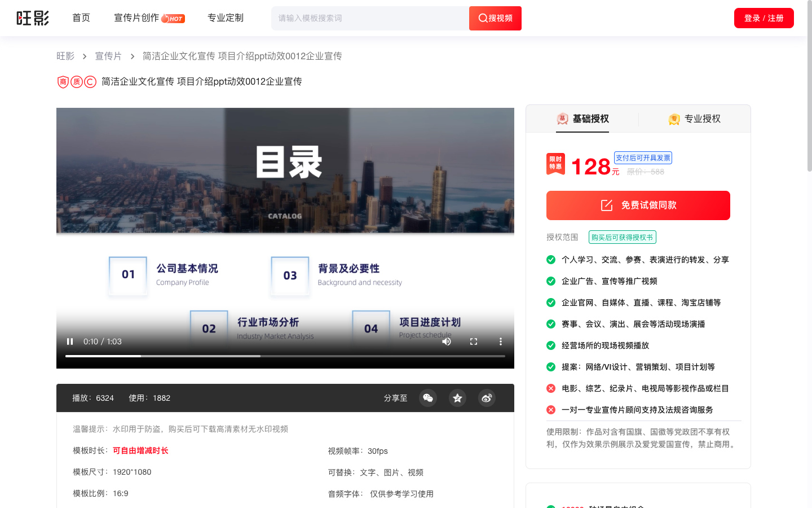The width and height of the screenshot is (812, 508).
Task: Pause the video playback
Action: [70, 341]
